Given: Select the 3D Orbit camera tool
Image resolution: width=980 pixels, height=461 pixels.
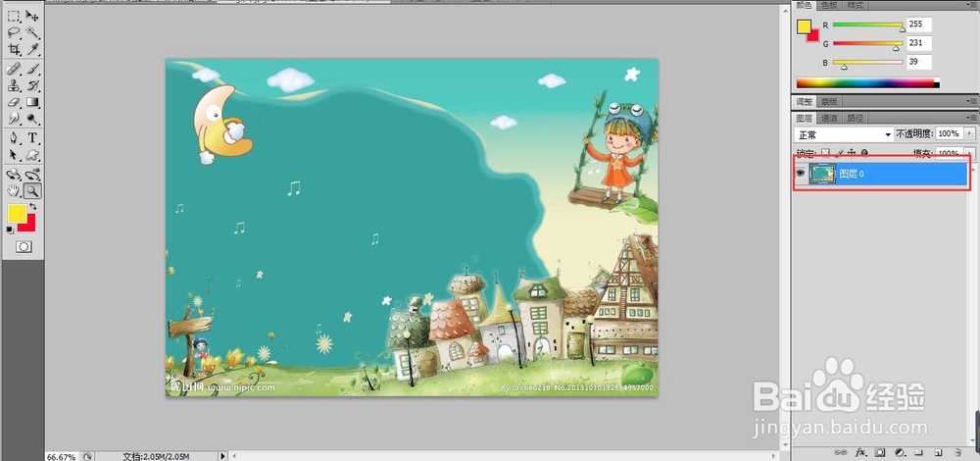Looking at the screenshot, I should point(32,175).
